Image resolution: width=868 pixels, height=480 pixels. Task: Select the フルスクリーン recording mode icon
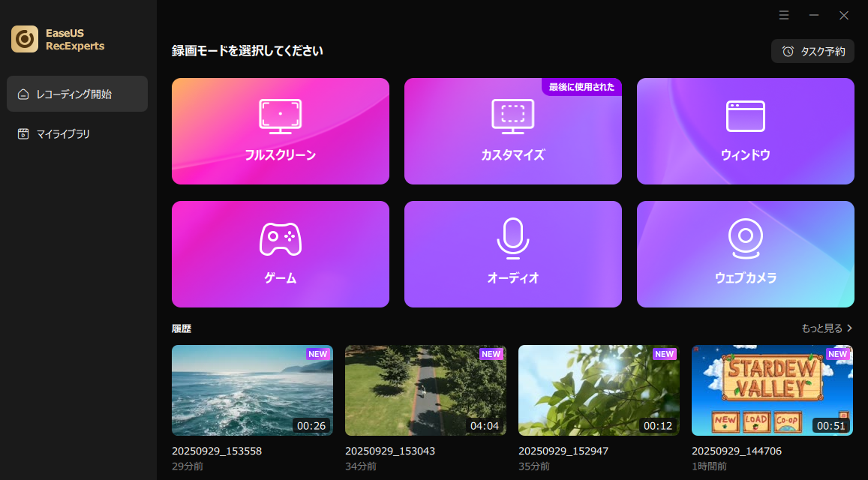point(281,116)
